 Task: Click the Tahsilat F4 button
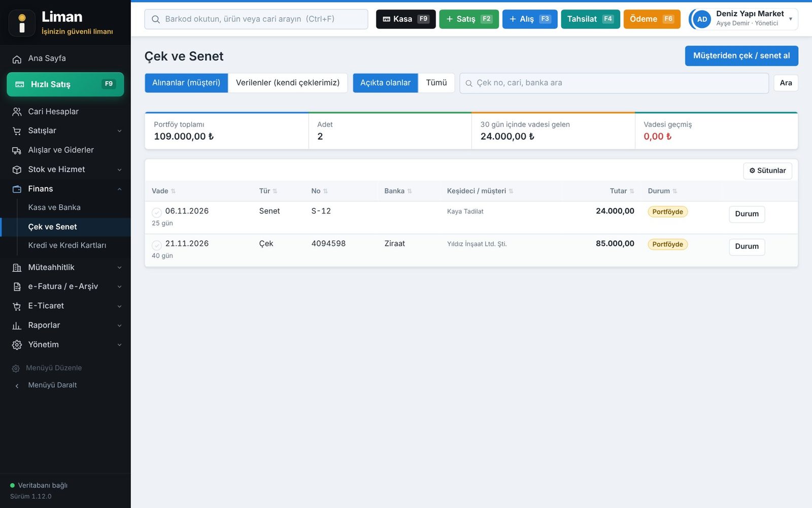(590, 19)
